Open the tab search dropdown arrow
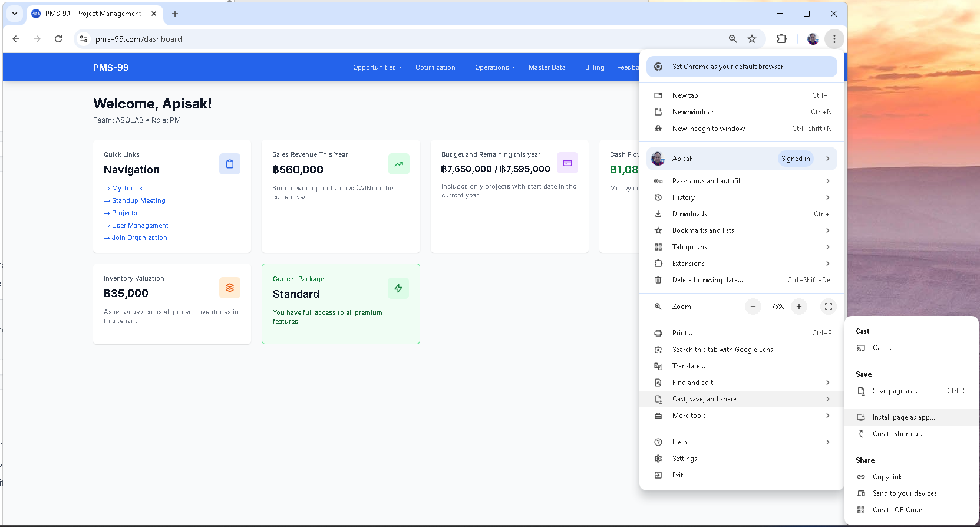The height and width of the screenshot is (527, 980). [x=15, y=14]
